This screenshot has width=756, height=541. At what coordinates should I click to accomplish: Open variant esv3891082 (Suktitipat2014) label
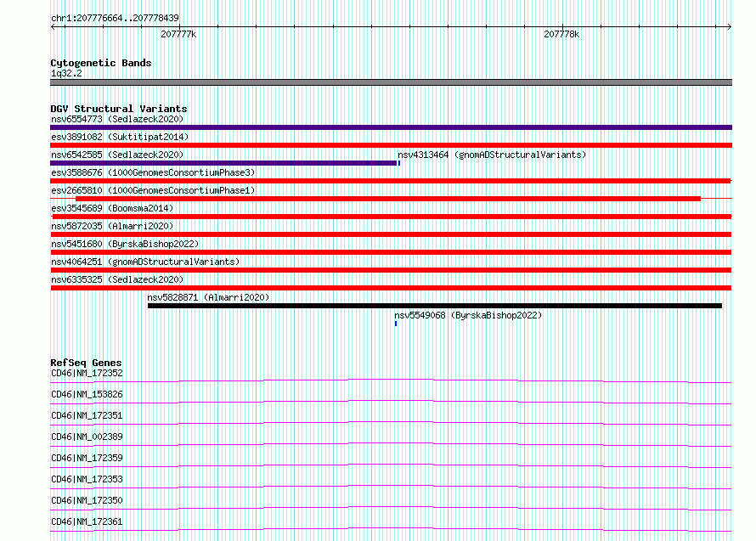tap(120, 137)
